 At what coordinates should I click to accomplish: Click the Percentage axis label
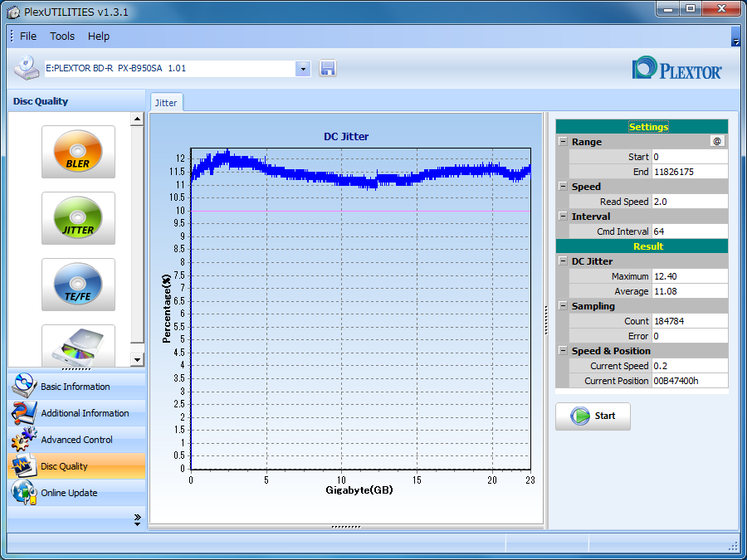coord(166,309)
